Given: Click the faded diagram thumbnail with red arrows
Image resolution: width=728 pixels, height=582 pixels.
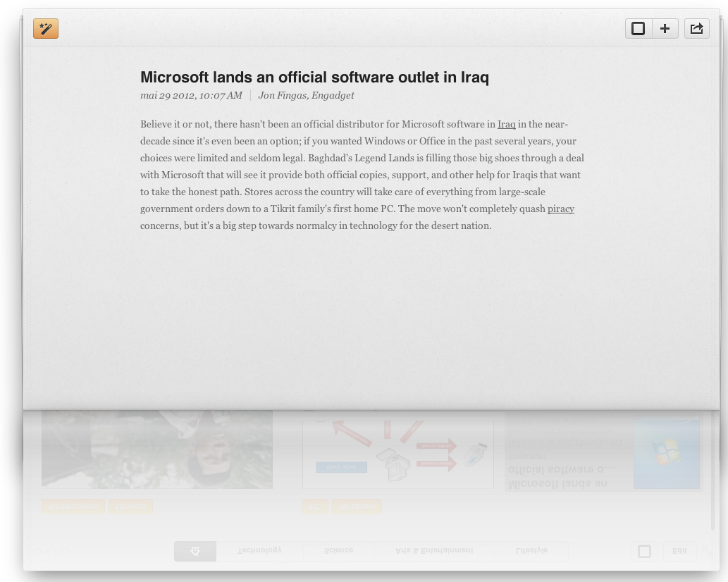Looking at the screenshot, I should point(397,450).
